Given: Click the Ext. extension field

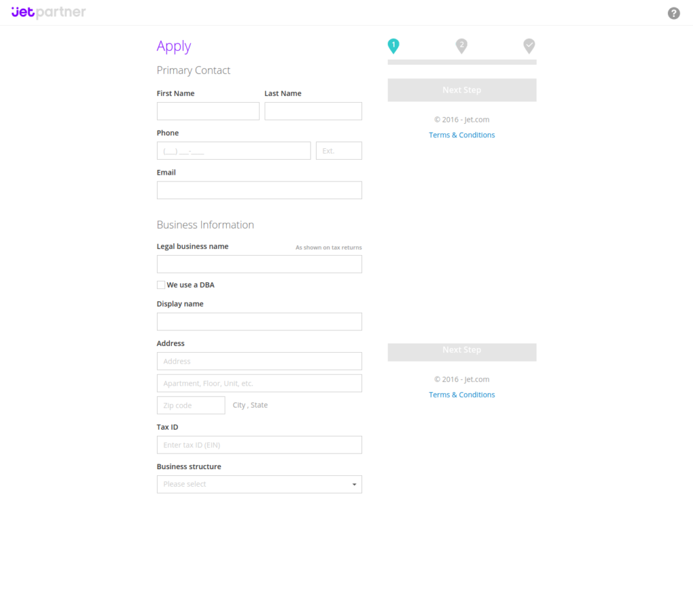Looking at the screenshot, I should coord(339,151).
